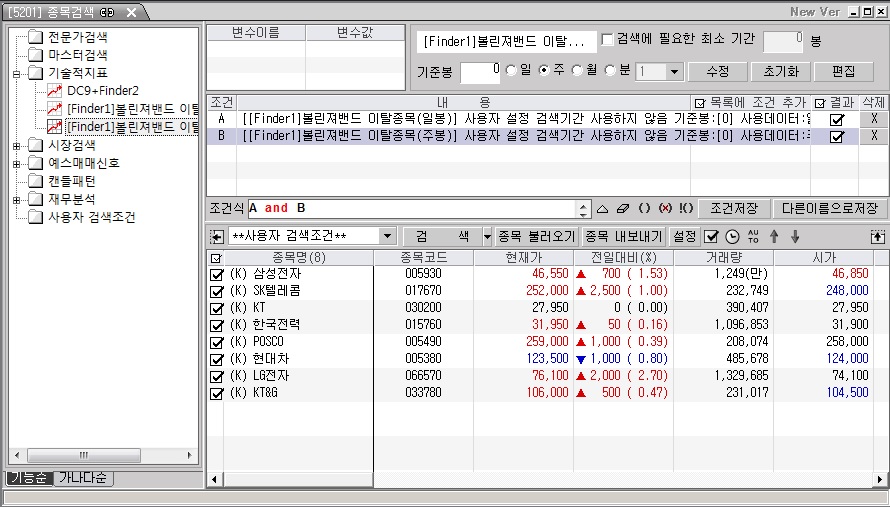The height and width of the screenshot is (507, 890).
Task: Select the 월 radio button
Action: click(579, 71)
